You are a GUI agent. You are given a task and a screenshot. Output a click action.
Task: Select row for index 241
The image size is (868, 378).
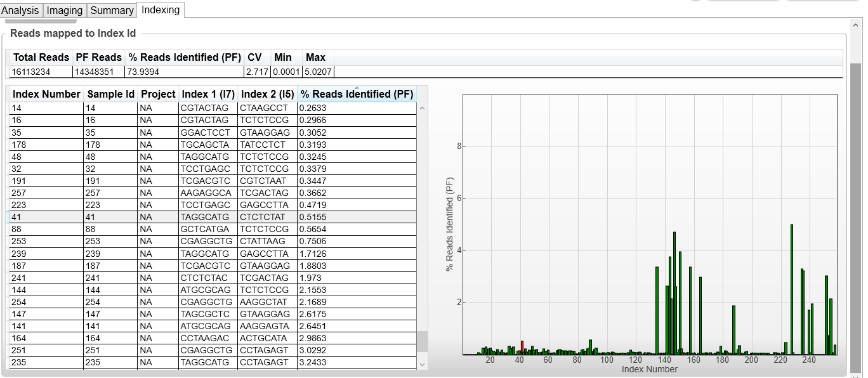click(213, 278)
